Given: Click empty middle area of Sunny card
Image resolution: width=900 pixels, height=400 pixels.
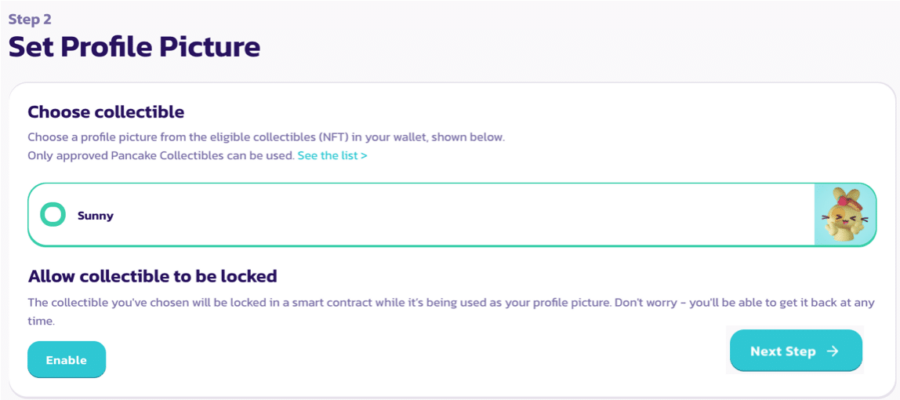Looking at the screenshot, I should tap(450, 214).
